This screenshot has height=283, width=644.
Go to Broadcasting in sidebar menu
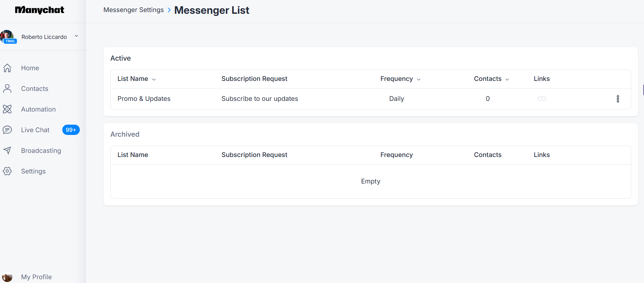[x=41, y=150]
